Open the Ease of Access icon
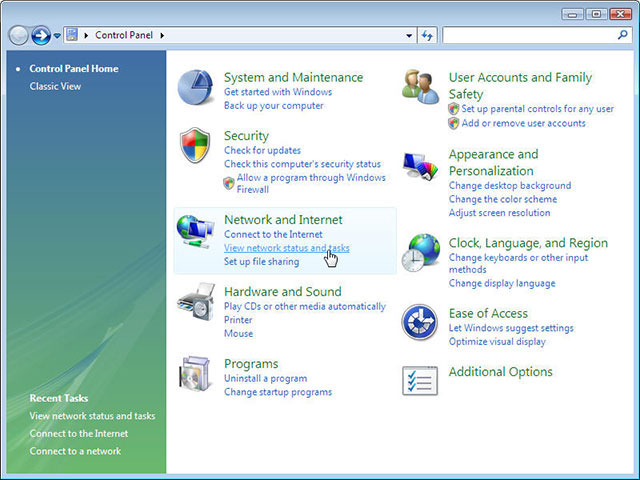 (420, 322)
